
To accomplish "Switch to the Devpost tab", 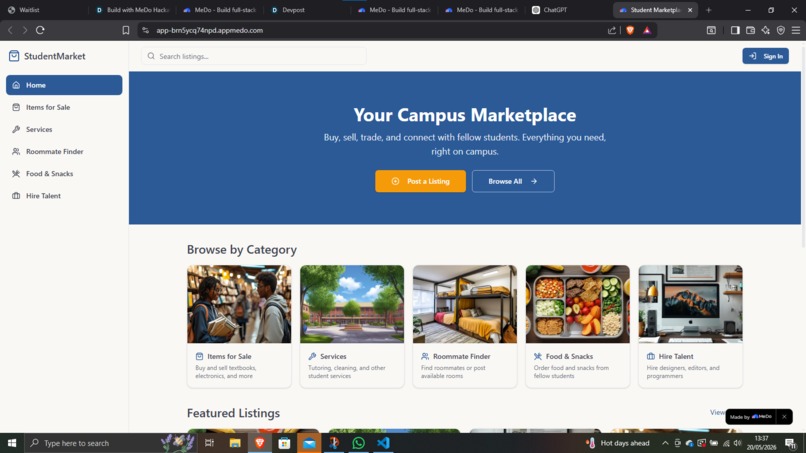I will (x=306, y=10).
